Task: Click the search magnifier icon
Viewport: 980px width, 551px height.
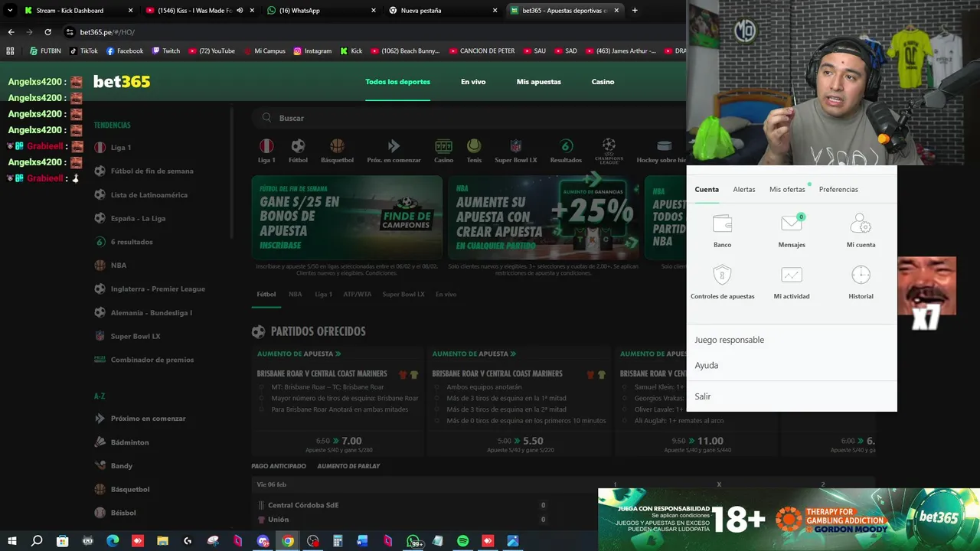Action: [266, 118]
